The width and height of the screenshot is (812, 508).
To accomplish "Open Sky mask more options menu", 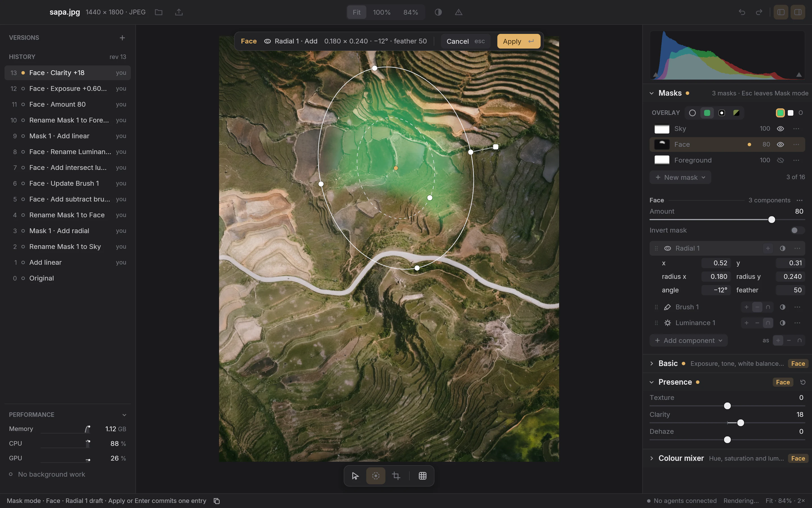I will (x=796, y=129).
